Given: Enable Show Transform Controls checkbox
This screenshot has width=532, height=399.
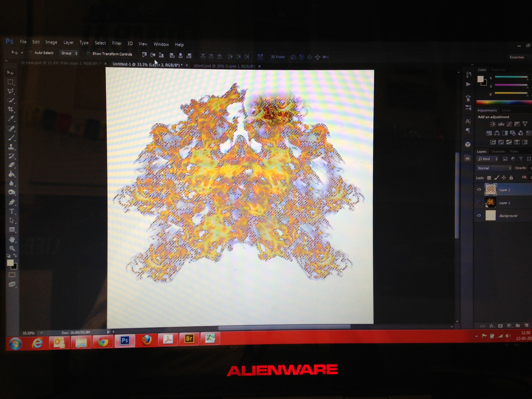Looking at the screenshot, I should 88,53.
